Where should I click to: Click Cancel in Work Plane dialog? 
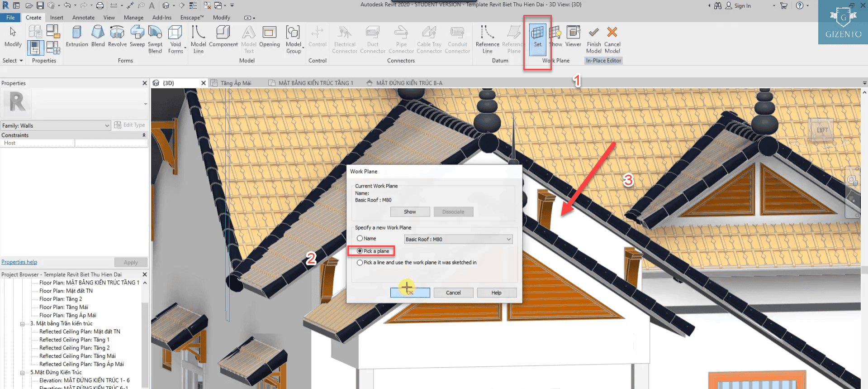(453, 293)
